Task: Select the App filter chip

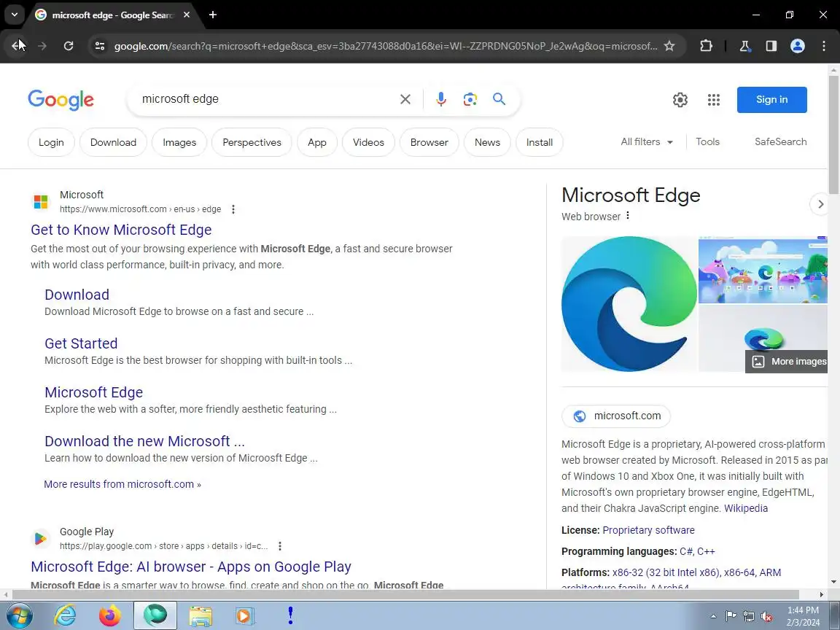Action: 317,142
